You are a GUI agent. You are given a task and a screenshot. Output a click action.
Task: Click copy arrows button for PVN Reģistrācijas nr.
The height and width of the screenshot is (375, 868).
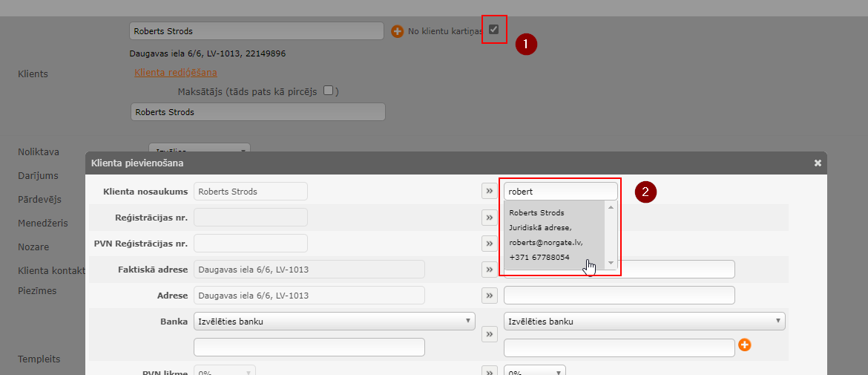click(x=489, y=244)
